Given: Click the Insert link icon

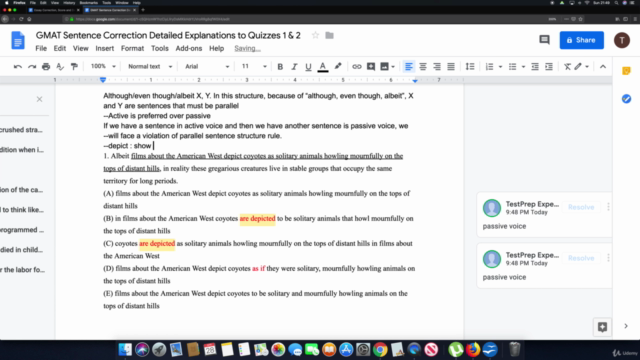Looking at the screenshot, I should tap(357, 67).
